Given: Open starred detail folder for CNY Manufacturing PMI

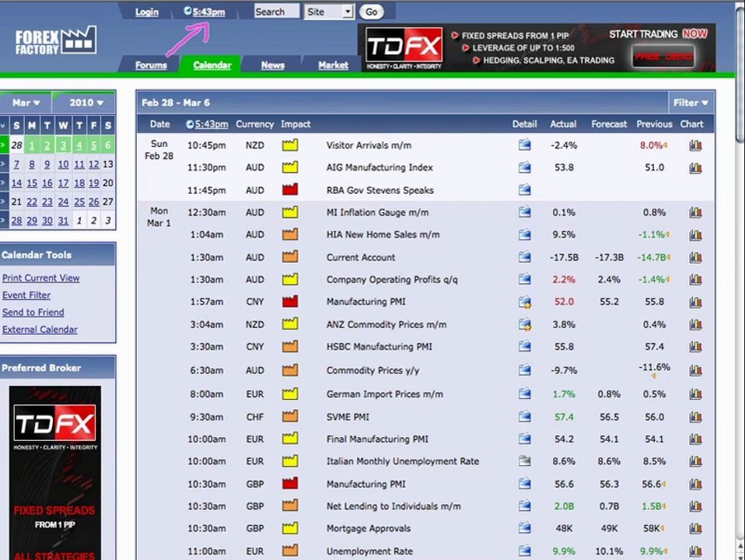Looking at the screenshot, I should coord(525,302).
